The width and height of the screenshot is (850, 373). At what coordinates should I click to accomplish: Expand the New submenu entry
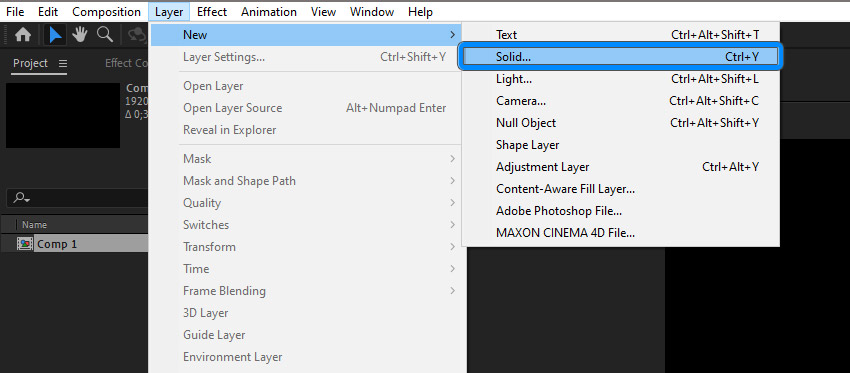point(306,35)
